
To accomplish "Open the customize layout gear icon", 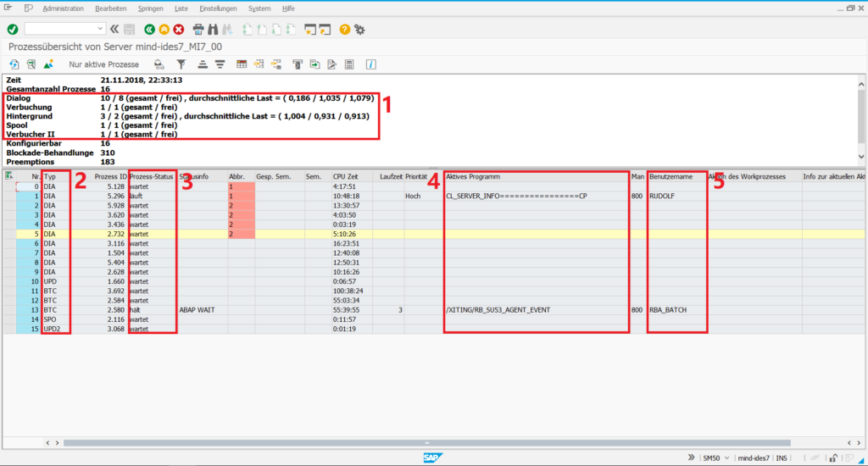I will (359, 29).
